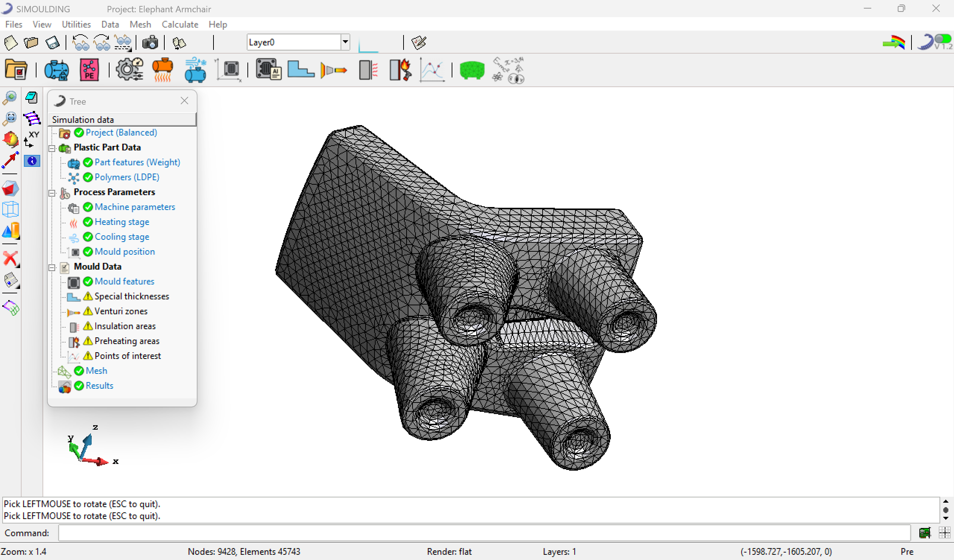Collapse the Process Parameters node
The width and height of the screenshot is (954, 560).
pyautogui.click(x=52, y=193)
